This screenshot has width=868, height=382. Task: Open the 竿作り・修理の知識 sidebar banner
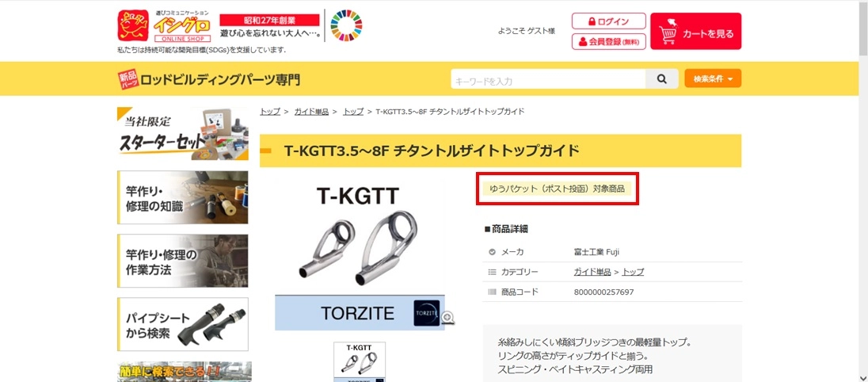(183, 197)
